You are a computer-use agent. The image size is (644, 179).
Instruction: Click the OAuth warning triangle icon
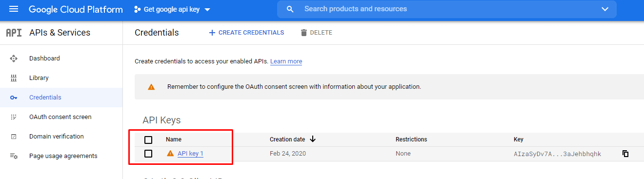pyautogui.click(x=151, y=87)
